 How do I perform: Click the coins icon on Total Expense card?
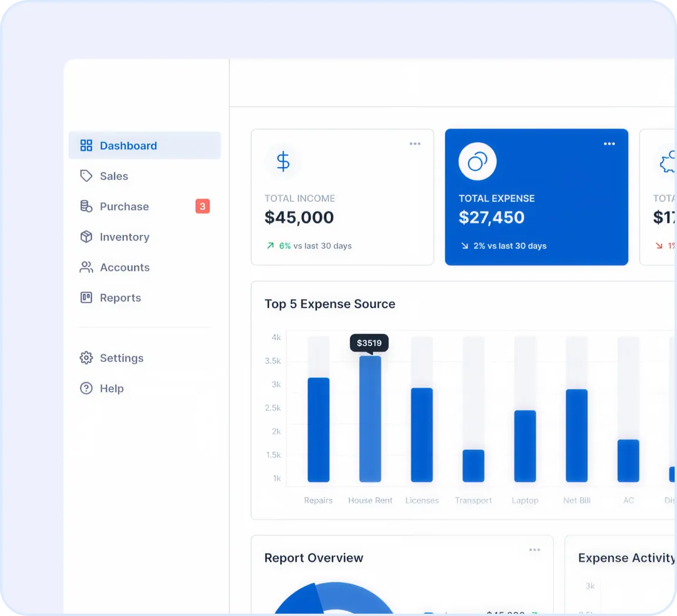478,162
